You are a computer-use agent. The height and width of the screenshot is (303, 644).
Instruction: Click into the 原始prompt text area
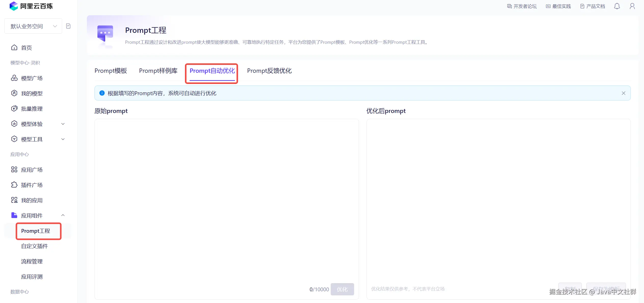coord(226,198)
